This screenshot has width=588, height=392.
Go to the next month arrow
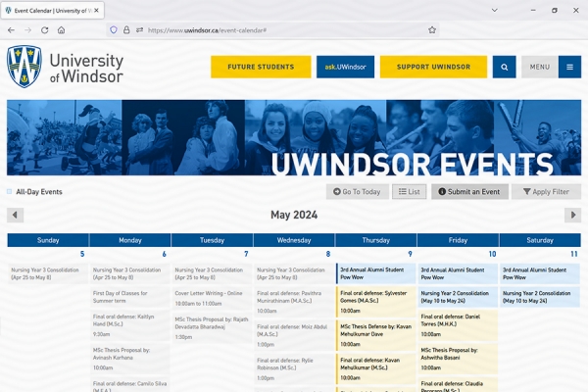click(573, 216)
